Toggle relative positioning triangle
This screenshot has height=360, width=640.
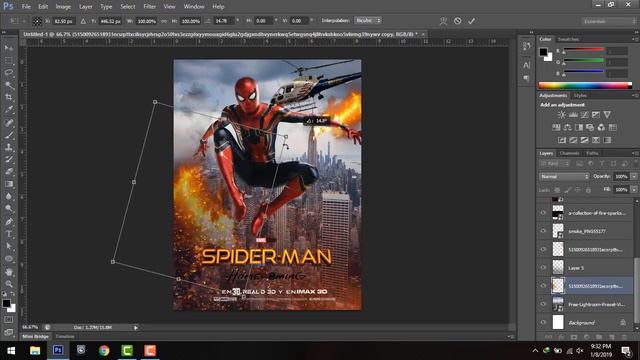pos(83,21)
